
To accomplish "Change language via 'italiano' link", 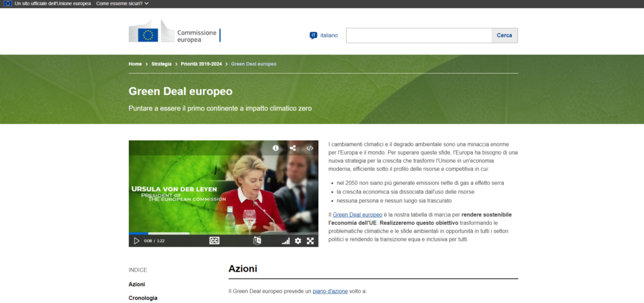I will pyautogui.click(x=329, y=35).
